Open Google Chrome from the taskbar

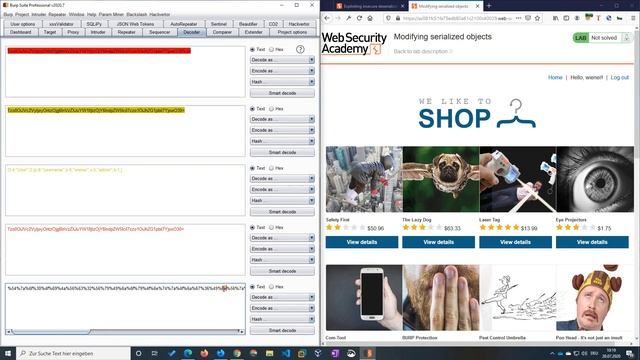pyautogui.click(x=237, y=353)
